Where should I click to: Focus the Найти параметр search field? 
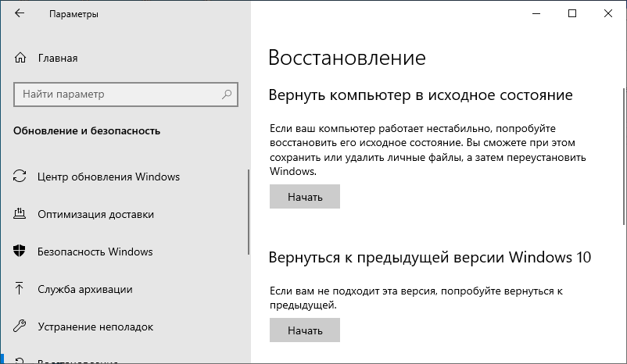(x=117, y=95)
